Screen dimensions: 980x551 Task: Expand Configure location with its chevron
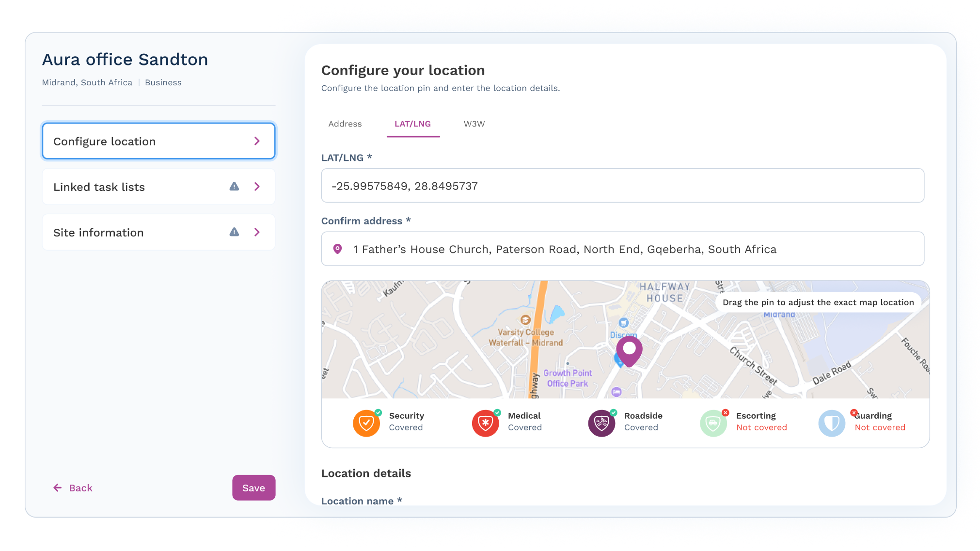coord(257,141)
